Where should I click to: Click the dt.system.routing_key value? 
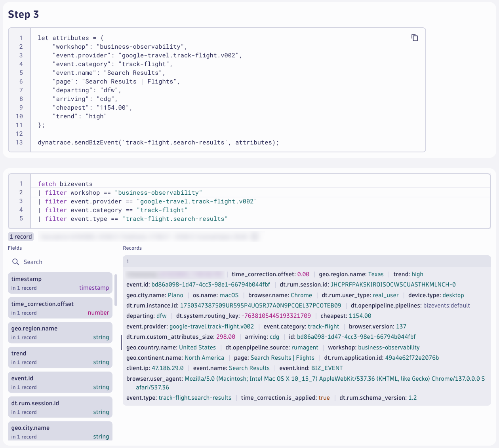[276, 316]
